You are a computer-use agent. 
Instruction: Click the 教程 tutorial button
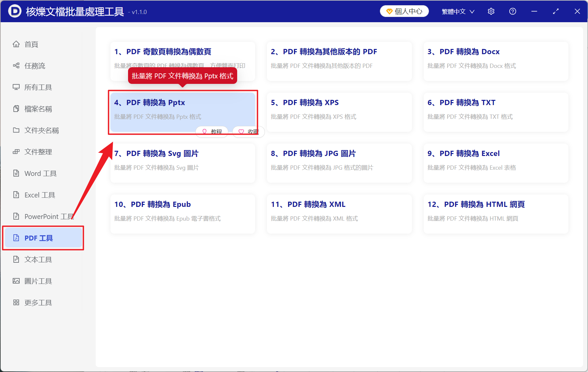212,132
